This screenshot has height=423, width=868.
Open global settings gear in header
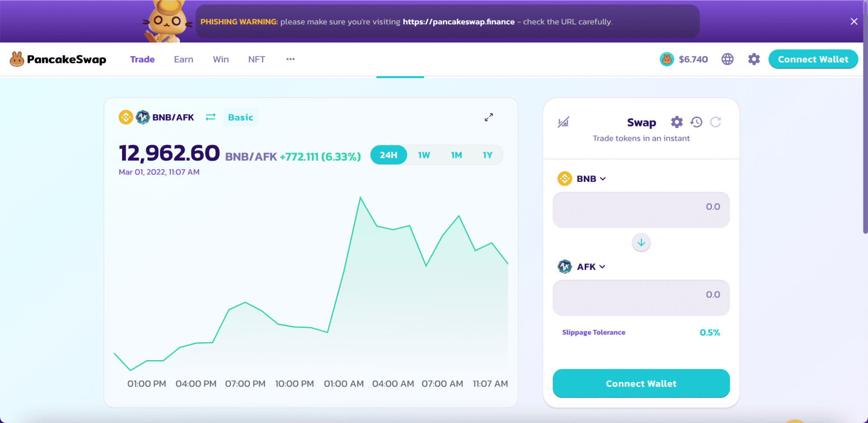click(754, 59)
